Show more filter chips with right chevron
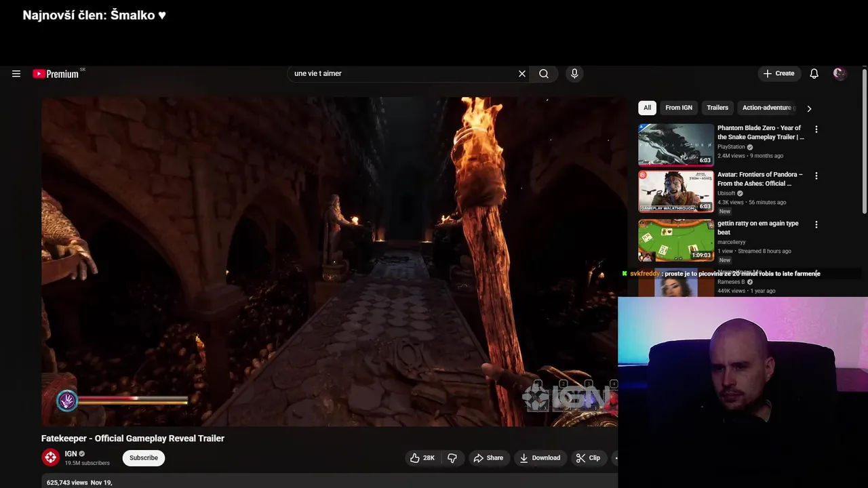This screenshot has height=488, width=868. (x=809, y=108)
